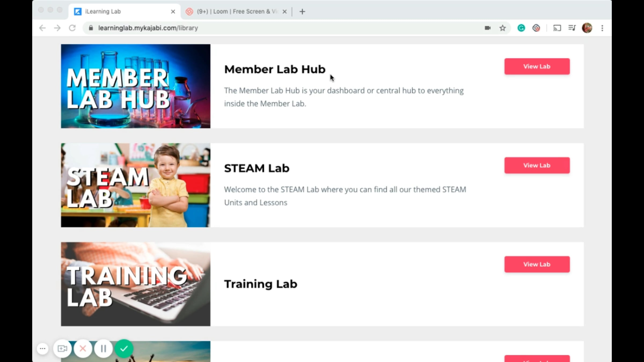Cancel the Loom recording
644x362 pixels.
tap(83, 349)
